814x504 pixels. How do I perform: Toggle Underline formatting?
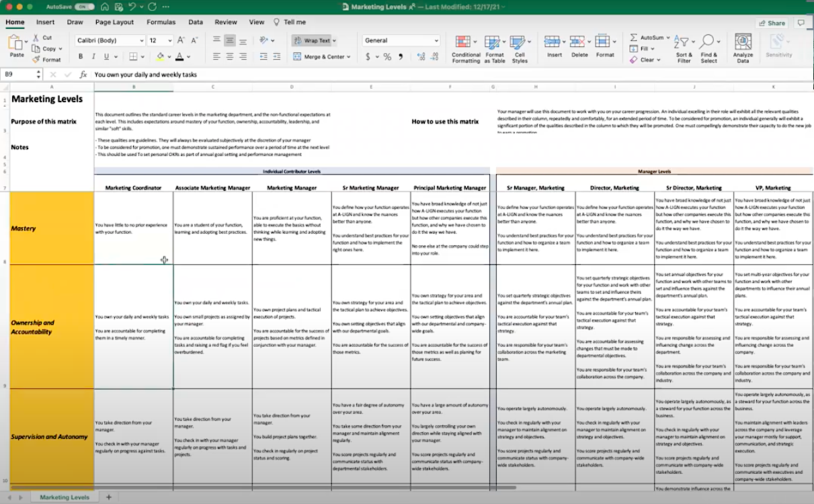click(x=106, y=56)
